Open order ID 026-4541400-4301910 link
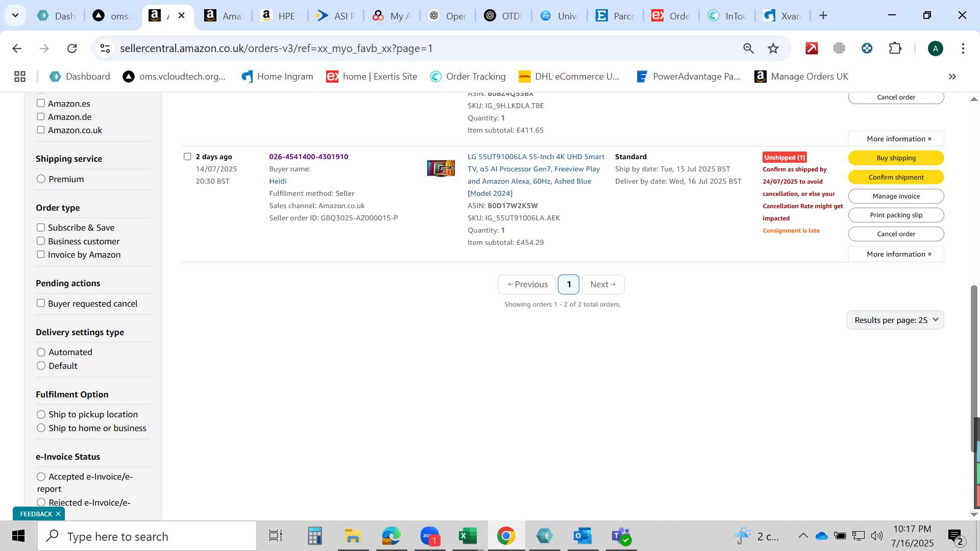The image size is (980, 551). [x=309, y=157]
